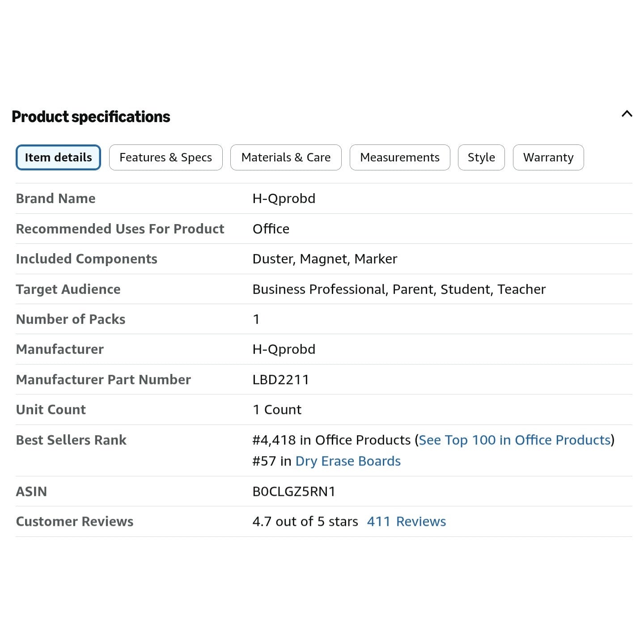Switch to the Features & Specs tab

point(165,157)
